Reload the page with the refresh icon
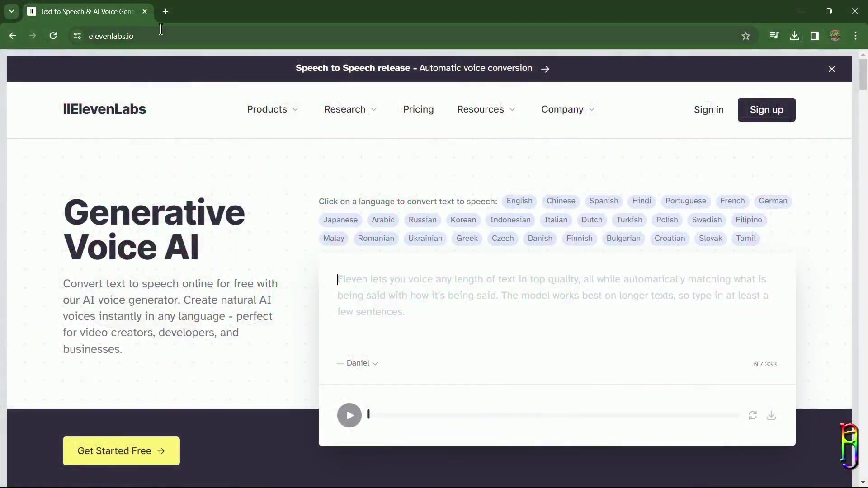Viewport: 868px width, 488px height. coord(53,36)
